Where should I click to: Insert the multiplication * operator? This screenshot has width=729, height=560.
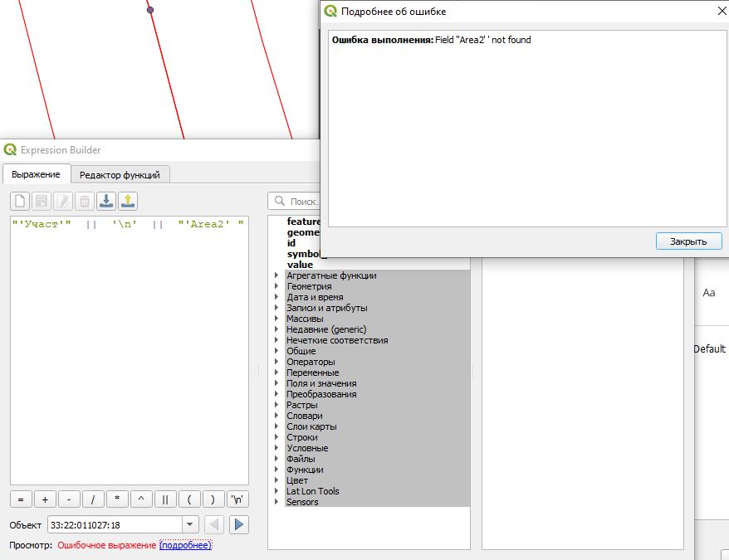pos(117,499)
